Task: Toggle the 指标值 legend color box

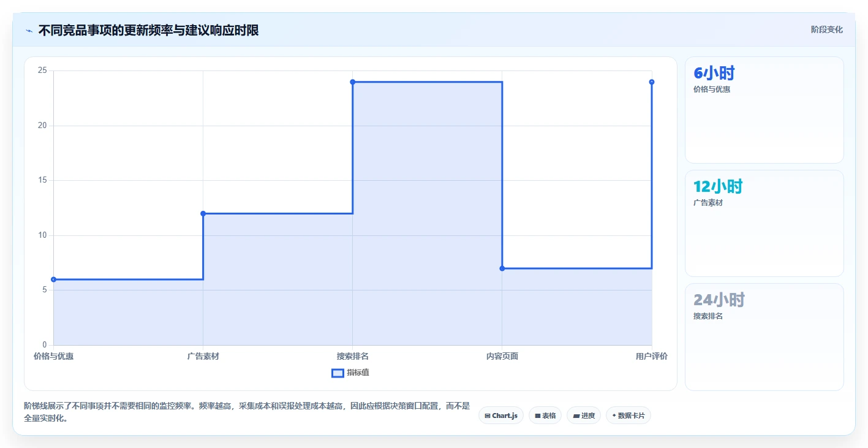Action: coord(338,373)
